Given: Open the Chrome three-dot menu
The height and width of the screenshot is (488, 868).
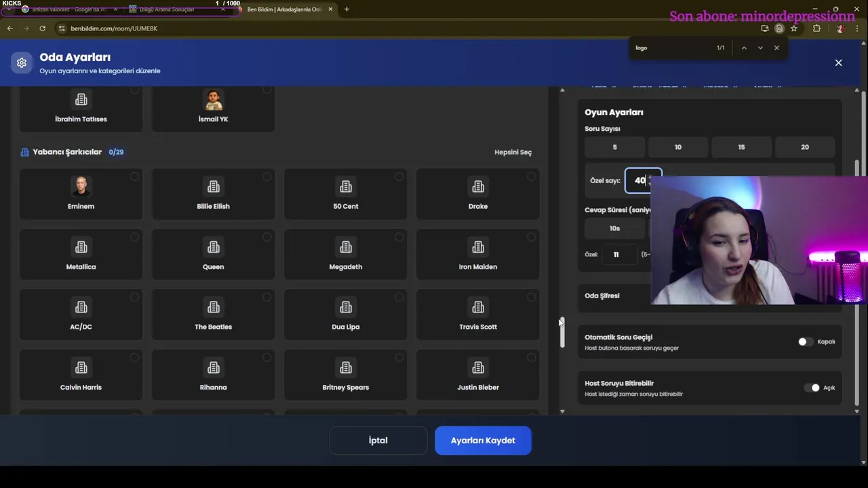Looking at the screenshot, I should (x=859, y=28).
